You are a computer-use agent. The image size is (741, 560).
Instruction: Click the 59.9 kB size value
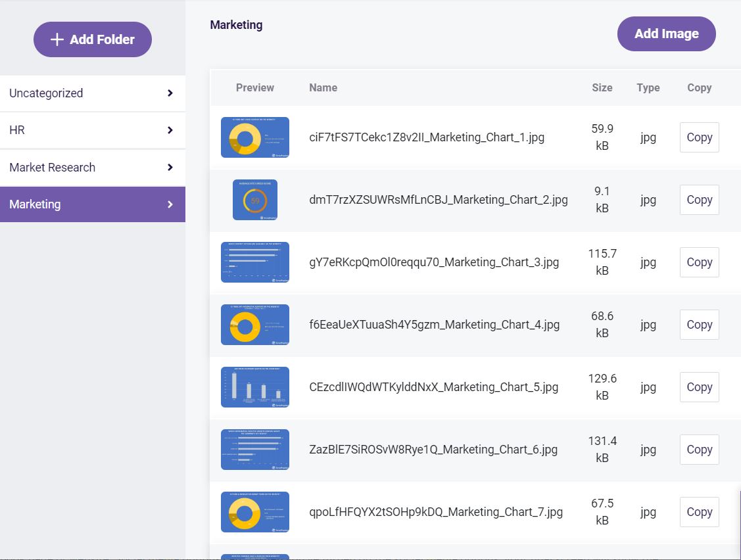click(x=602, y=137)
